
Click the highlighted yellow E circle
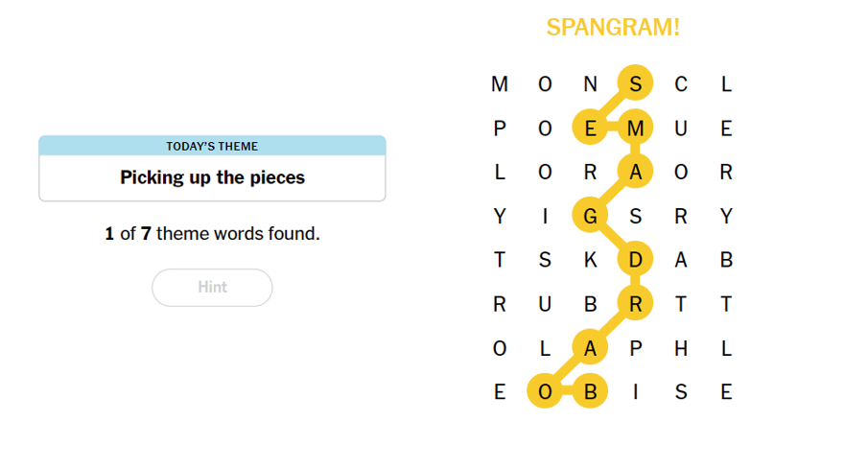pos(590,129)
